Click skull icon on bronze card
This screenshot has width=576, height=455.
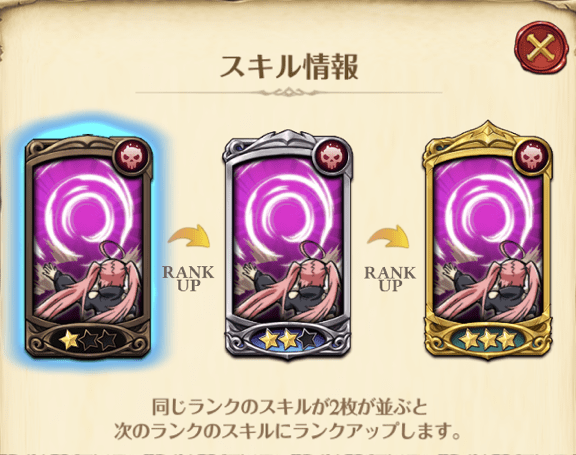tap(132, 158)
